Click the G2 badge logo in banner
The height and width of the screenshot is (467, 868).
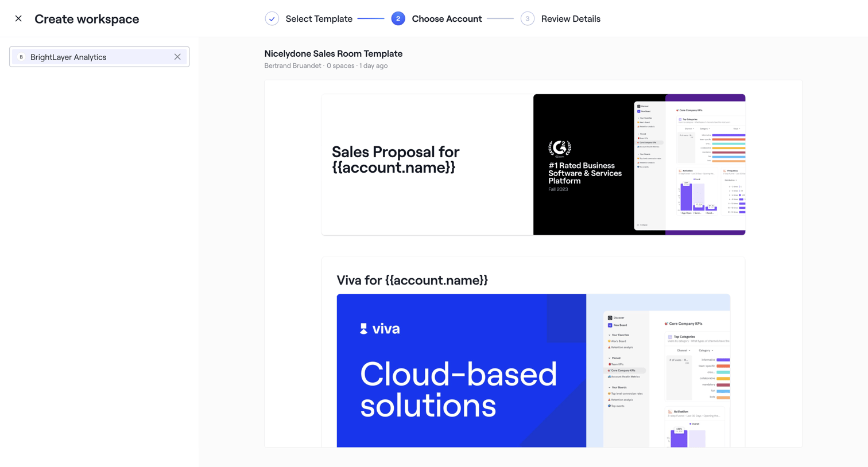[559, 149]
